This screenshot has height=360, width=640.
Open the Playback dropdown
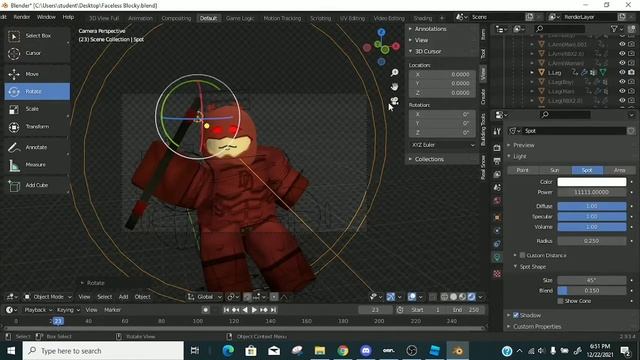coord(38,310)
